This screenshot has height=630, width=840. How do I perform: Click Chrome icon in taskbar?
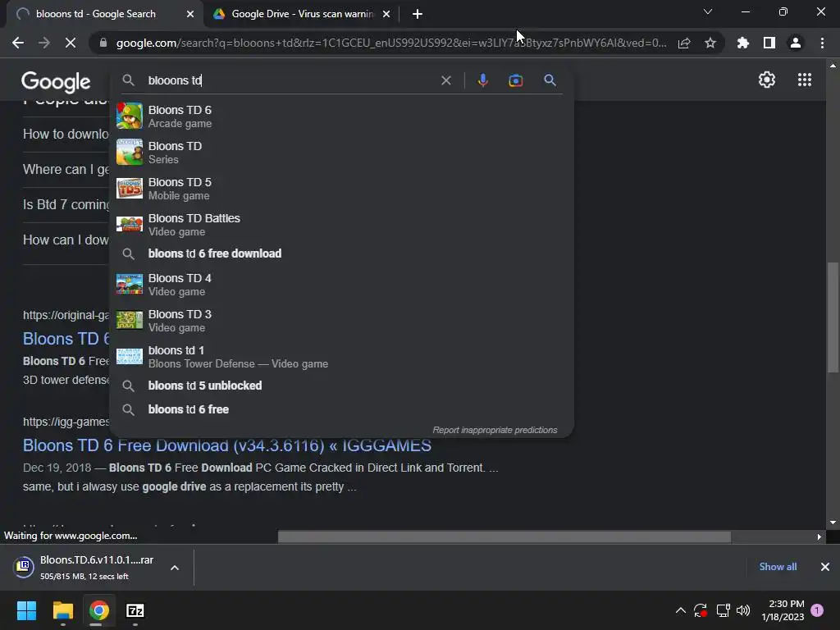[x=99, y=610]
